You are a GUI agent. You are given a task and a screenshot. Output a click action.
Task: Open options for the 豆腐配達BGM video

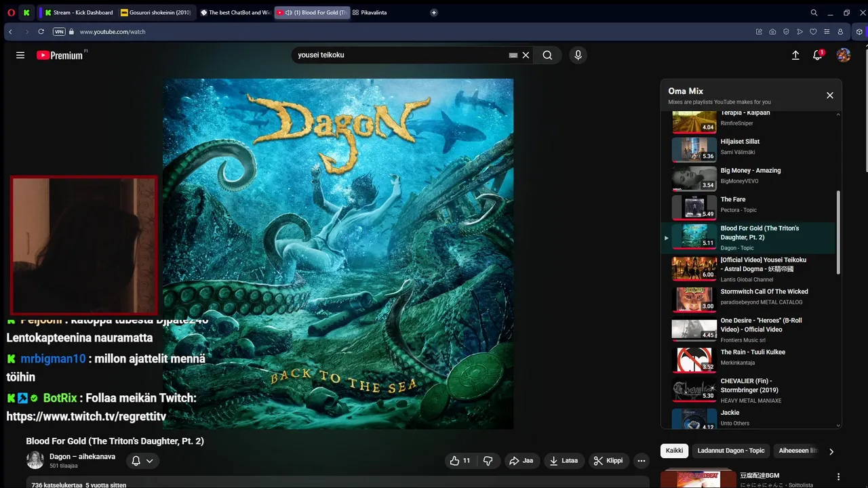(x=839, y=477)
